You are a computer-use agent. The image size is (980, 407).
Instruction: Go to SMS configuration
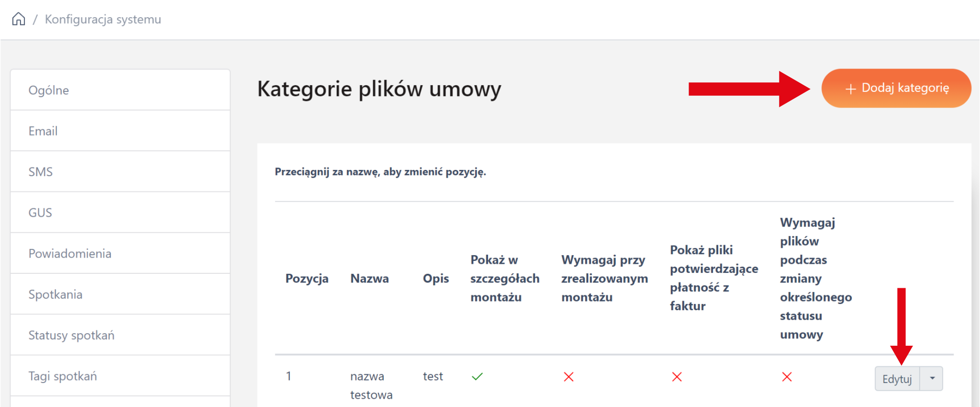[x=41, y=171]
